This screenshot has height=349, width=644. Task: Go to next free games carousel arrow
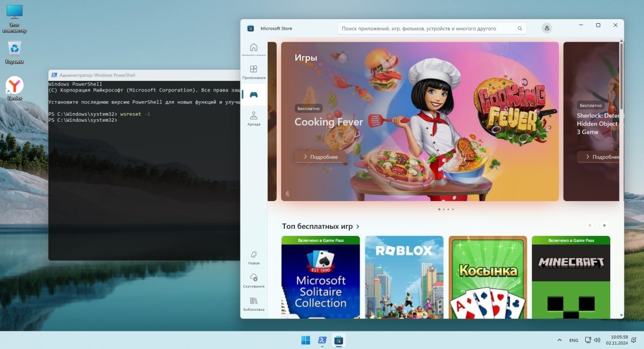pos(605,225)
